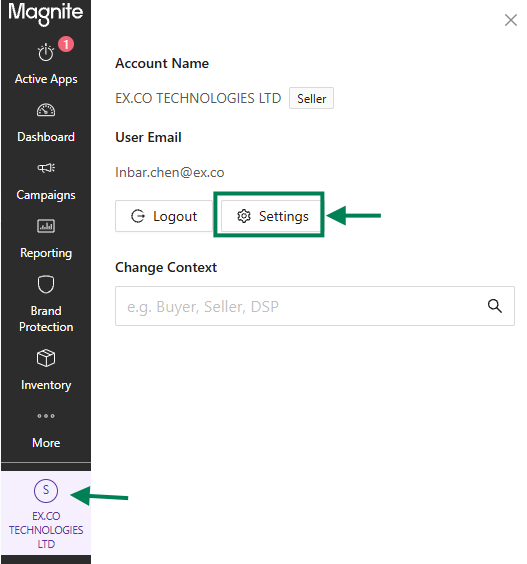Click the Seller account type tag

point(312,98)
